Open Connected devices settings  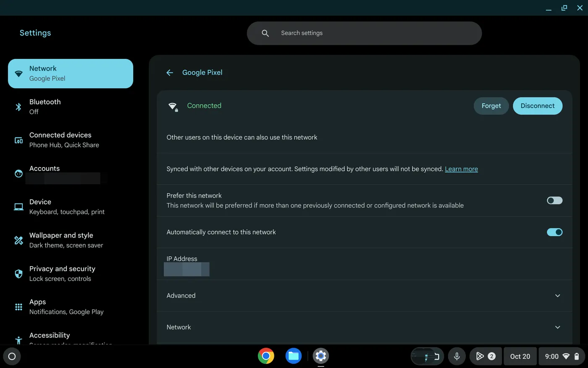click(71, 140)
